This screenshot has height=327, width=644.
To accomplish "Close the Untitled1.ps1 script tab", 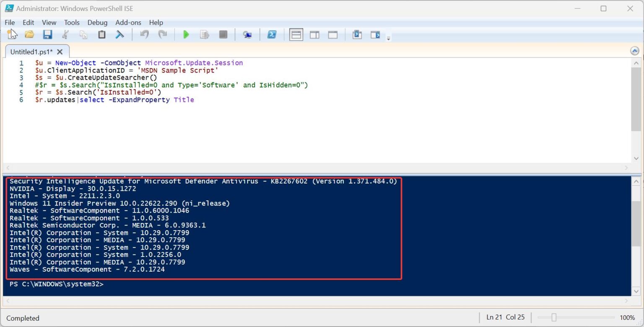I will (x=60, y=52).
